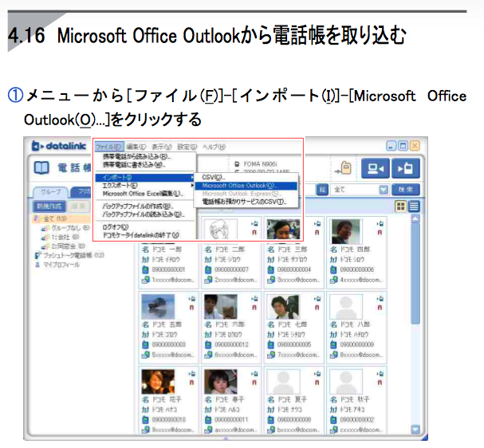Click the 絵 pictogram button by search box
The width and height of the screenshot is (484, 448).
pyautogui.click(x=322, y=190)
